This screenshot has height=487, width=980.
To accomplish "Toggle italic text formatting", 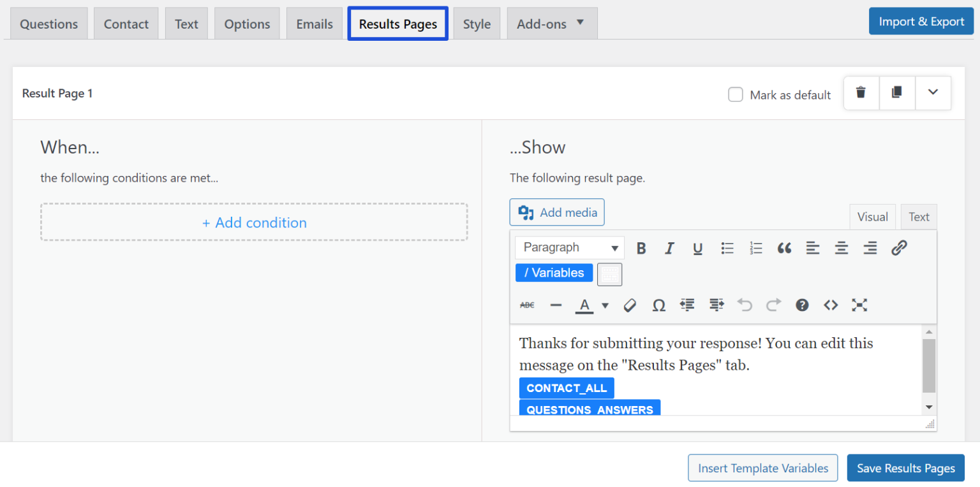I will (669, 248).
